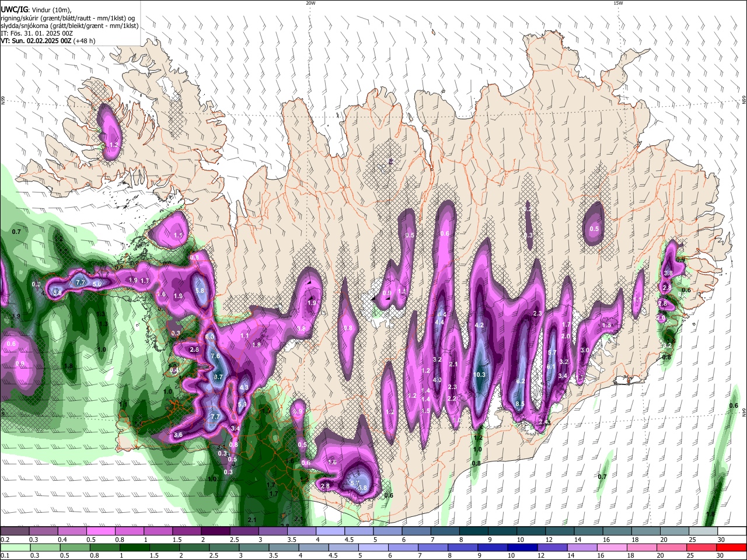Click the pale green 0.1–0.3 rain legend swatch
The image size is (747, 560).
click(15, 547)
